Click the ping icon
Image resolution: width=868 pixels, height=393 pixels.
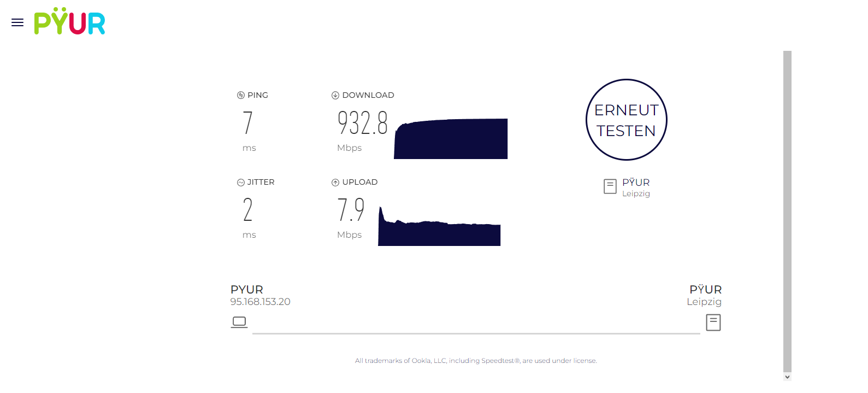[241, 95]
